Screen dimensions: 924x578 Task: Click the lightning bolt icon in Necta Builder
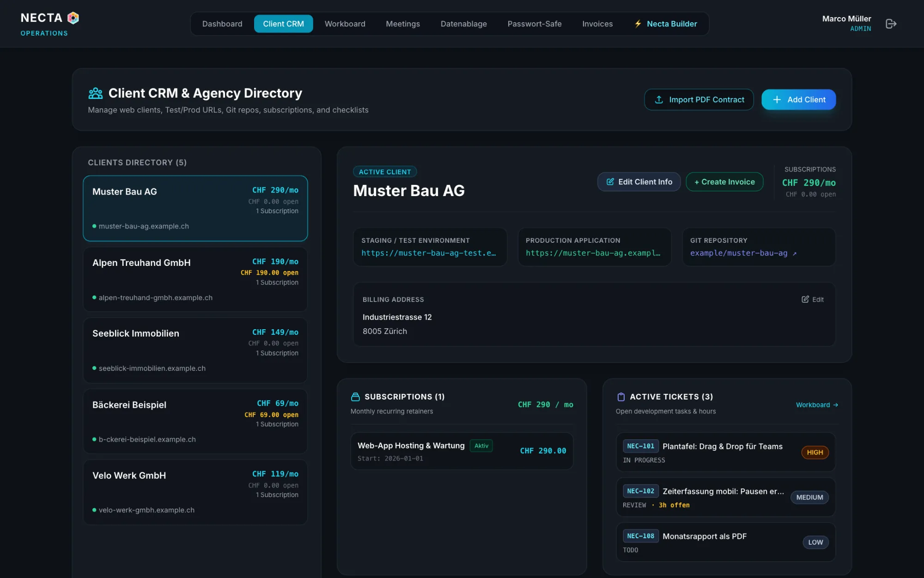(x=638, y=24)
